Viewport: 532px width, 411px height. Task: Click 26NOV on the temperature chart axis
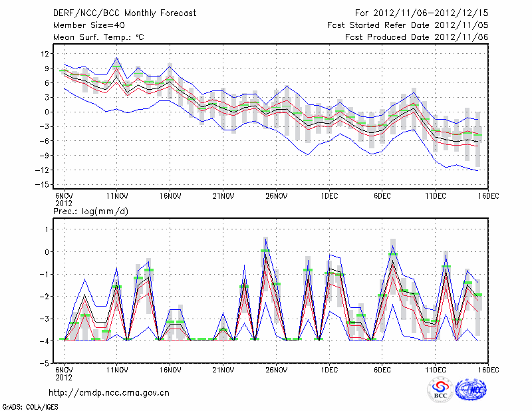pyautogui.click(x=276, y=196)
